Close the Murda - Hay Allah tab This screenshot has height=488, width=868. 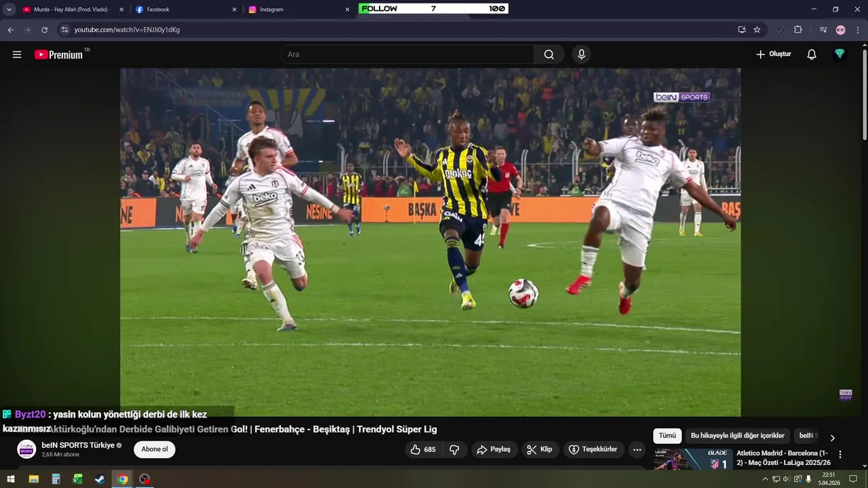click(x=121, y=9)
